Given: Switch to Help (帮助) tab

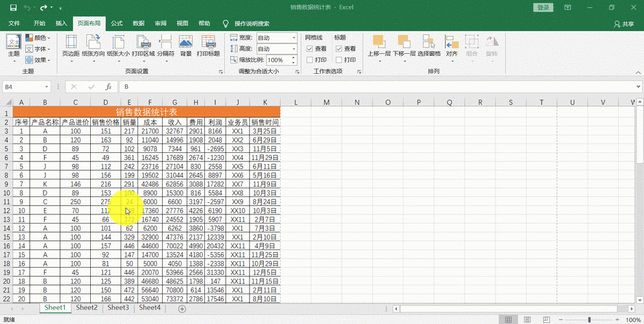Looking at the screenshot, I should point(204,23).
